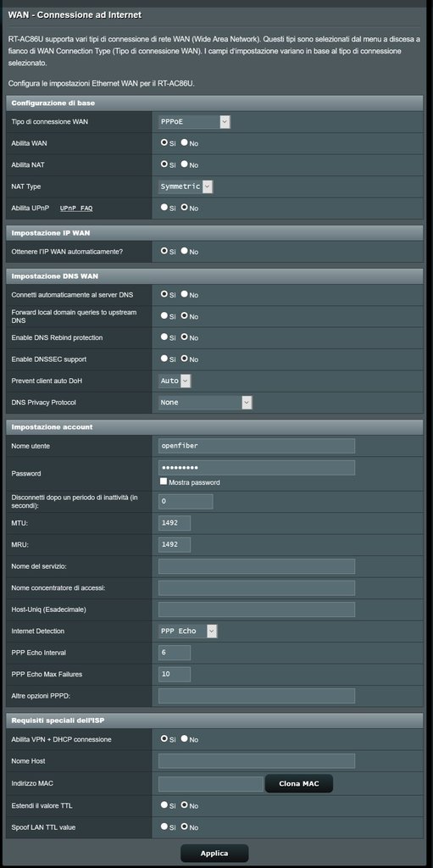Click the Host-Uniq (Esadecimale) field
The height and width of the screenshot is (868, 433).
[257, 609]
